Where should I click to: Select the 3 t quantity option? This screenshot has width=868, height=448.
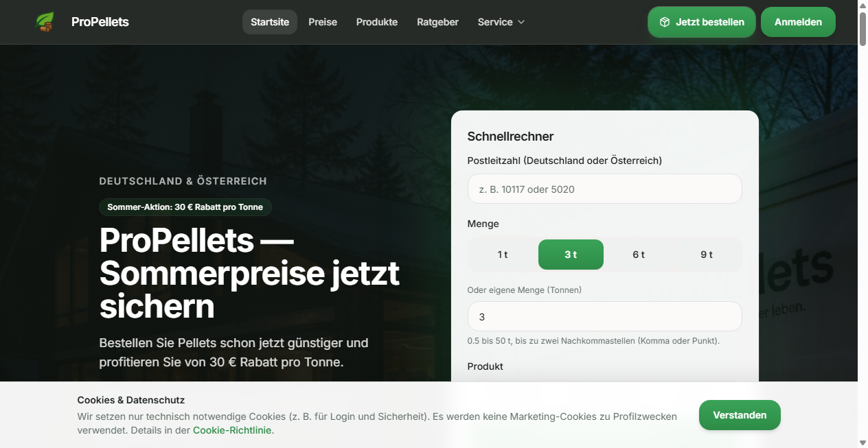point(571,255)
